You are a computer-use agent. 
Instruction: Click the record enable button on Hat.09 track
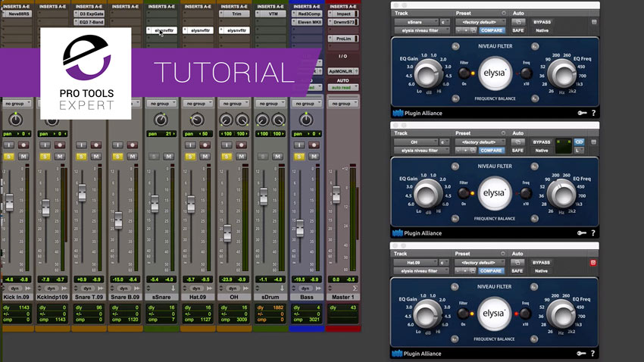205,145
